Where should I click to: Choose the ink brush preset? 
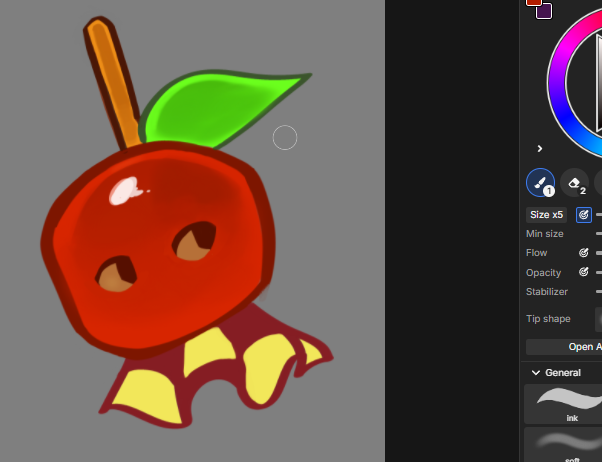[x=563, y=404]
